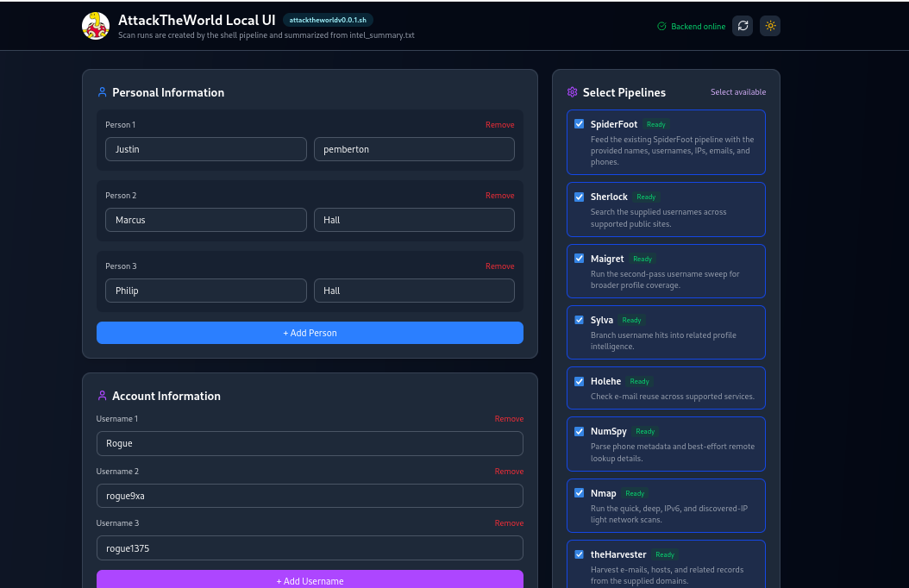Edit Username 1 field containing Rogue
909x588 pixels.
310,444
